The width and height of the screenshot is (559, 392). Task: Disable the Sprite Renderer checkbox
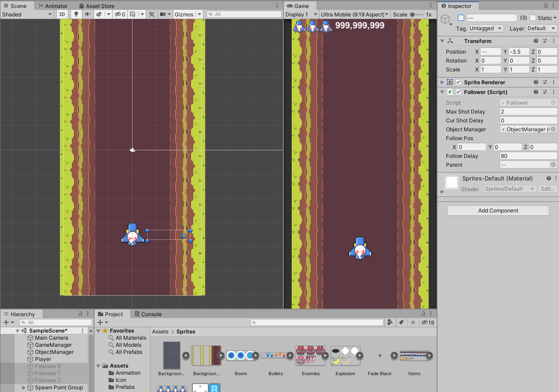pos(458,82)
